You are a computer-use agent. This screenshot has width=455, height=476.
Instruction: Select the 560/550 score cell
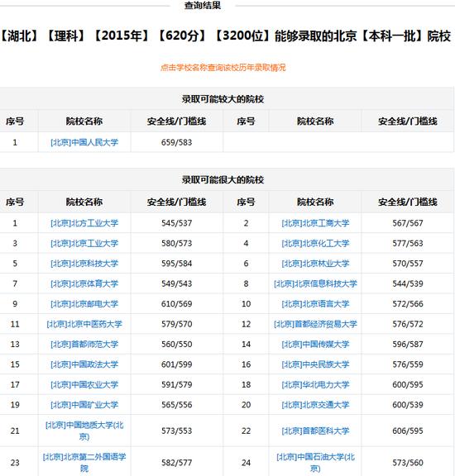point(176,344)
